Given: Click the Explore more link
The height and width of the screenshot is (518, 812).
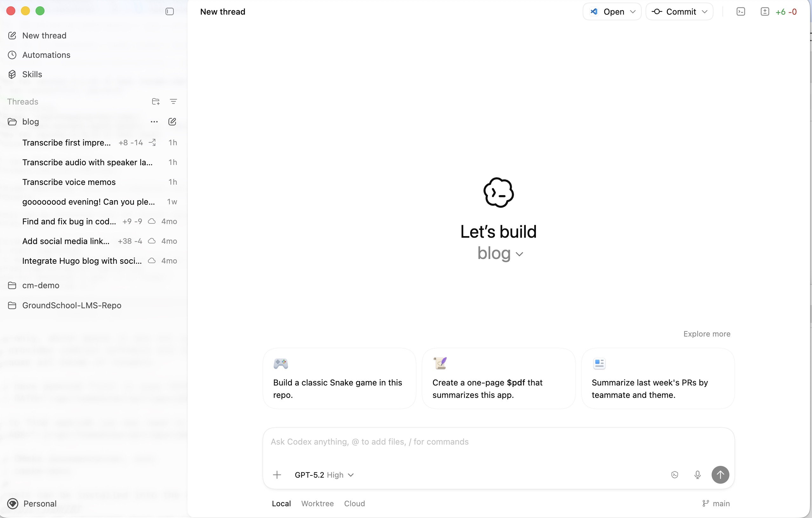Looking at the screenshot, I should 707,334.
